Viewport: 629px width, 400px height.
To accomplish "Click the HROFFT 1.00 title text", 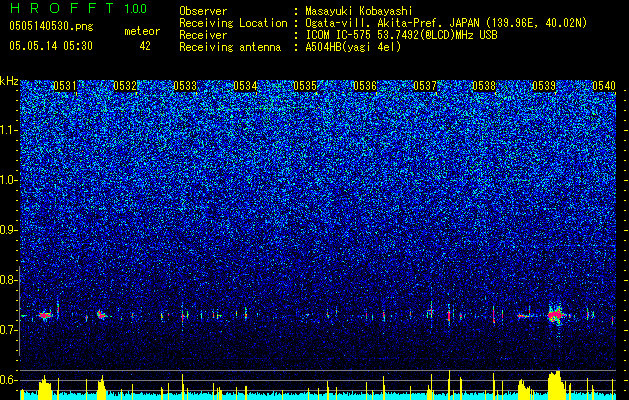I will (79, 8).
